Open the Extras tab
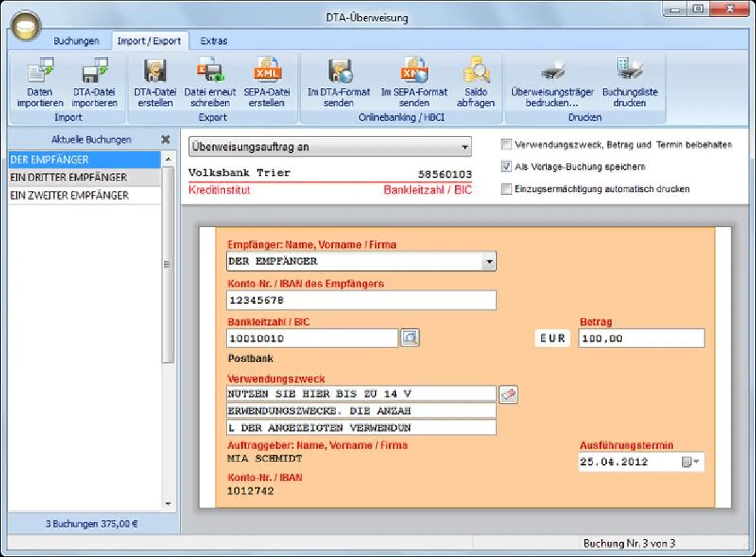 click(x=214, y=40)
